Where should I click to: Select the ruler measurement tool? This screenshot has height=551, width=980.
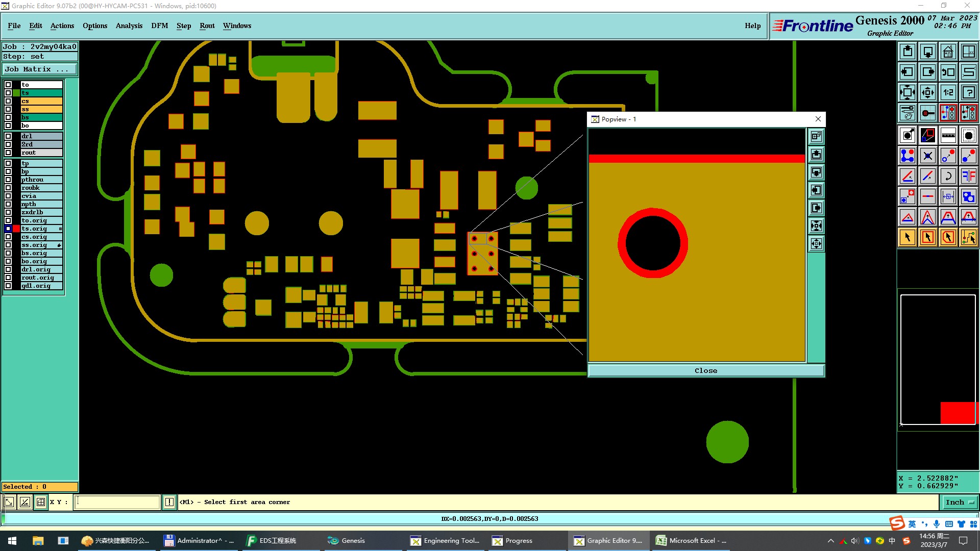[948, 135]
